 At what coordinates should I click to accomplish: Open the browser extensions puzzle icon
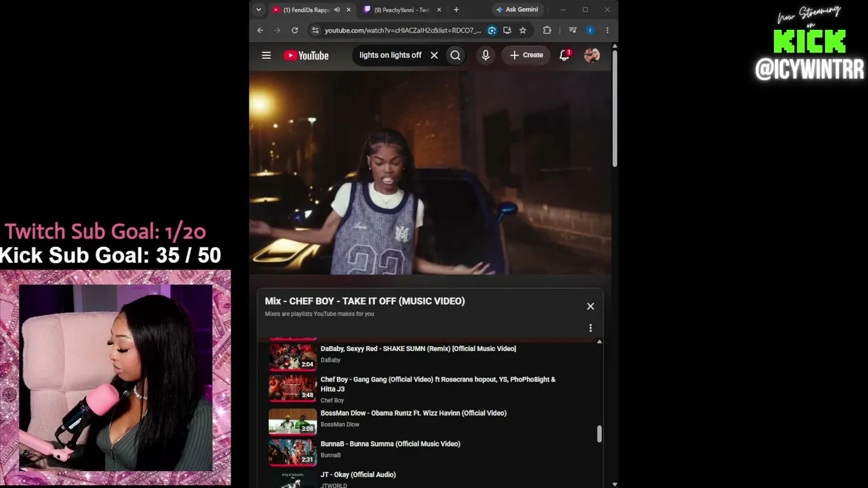(547, 30)
